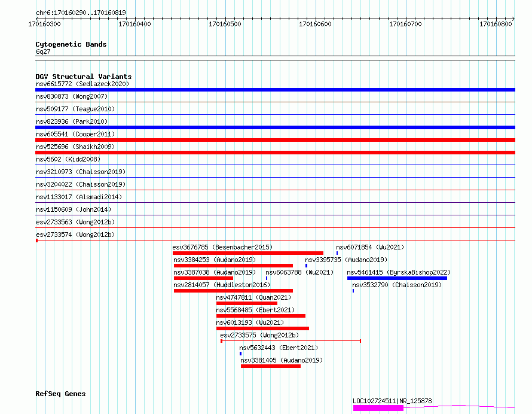Click the red bar under nsv605541
532x414 pixels.
pos(275,140)
